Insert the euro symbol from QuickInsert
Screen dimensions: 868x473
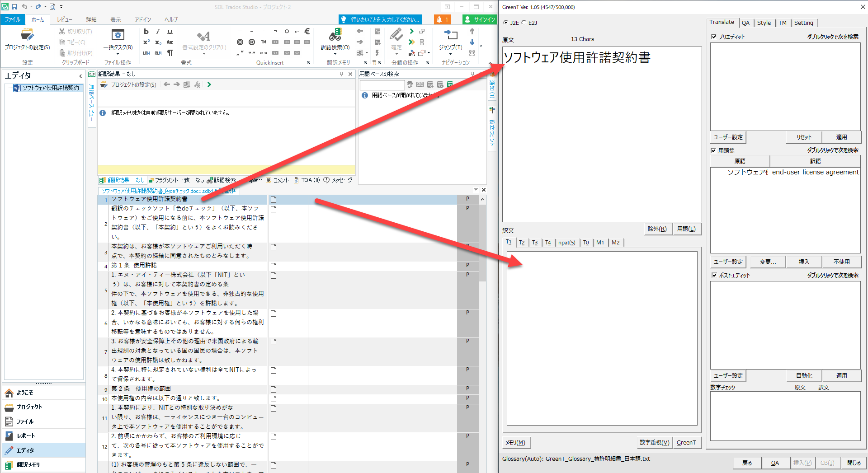pos(307,31)
